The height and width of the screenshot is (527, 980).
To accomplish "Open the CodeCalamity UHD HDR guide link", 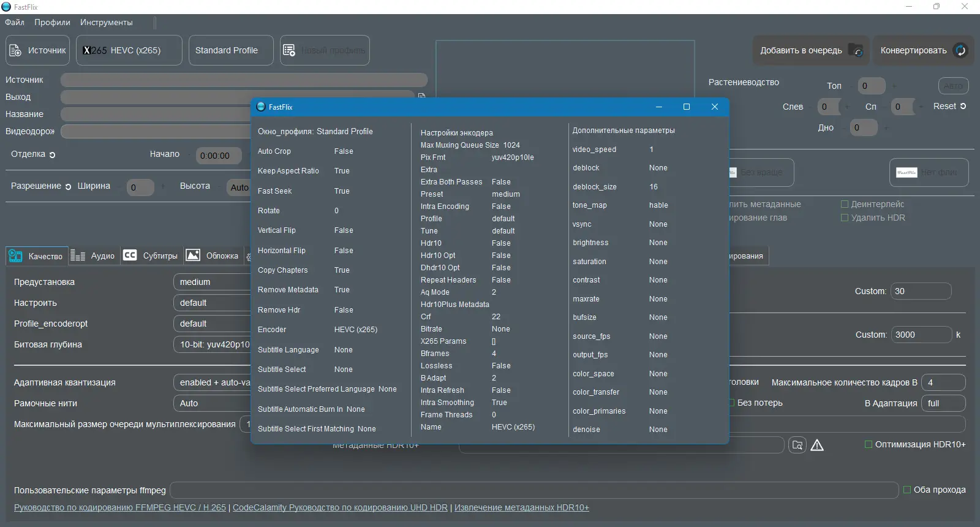I will click(x=340, y=507).
